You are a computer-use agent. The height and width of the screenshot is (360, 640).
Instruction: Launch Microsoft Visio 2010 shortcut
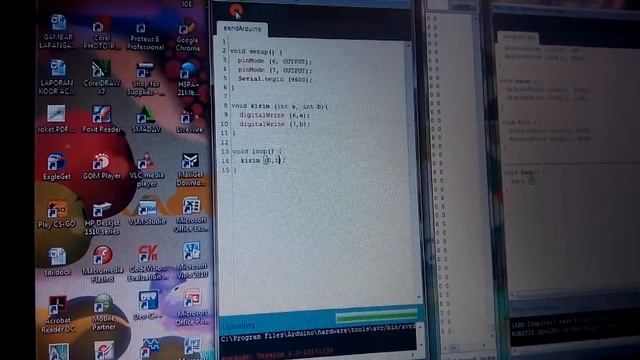191,261
